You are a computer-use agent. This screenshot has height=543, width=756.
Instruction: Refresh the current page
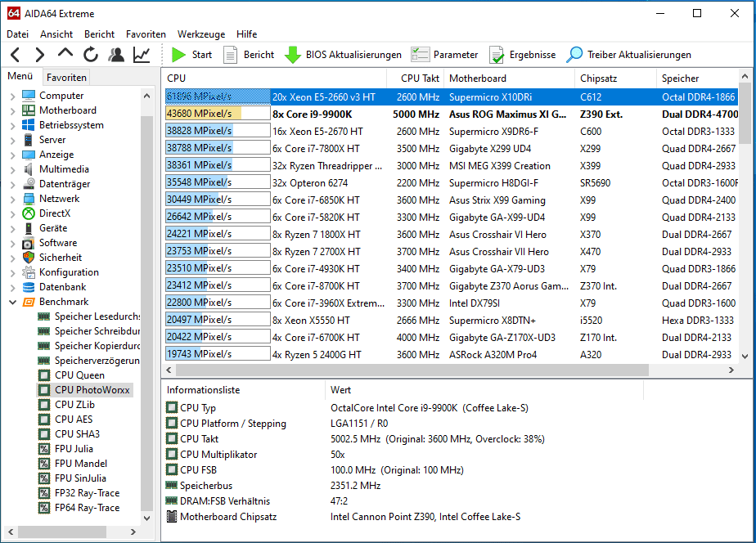click(x=91, y=55)
